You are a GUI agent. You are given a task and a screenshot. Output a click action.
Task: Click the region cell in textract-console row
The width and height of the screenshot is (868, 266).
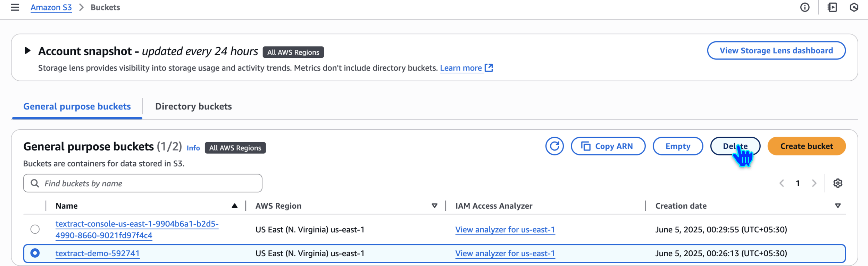(x=310, y=229)
